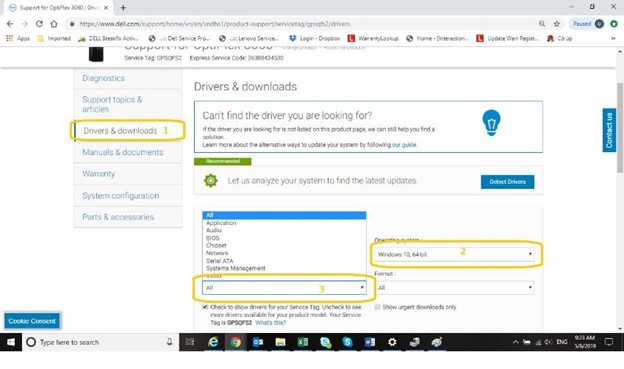Go back using browser back arrow
The width and height of the screenshot is (624, 369).
(x=10, y=24)
